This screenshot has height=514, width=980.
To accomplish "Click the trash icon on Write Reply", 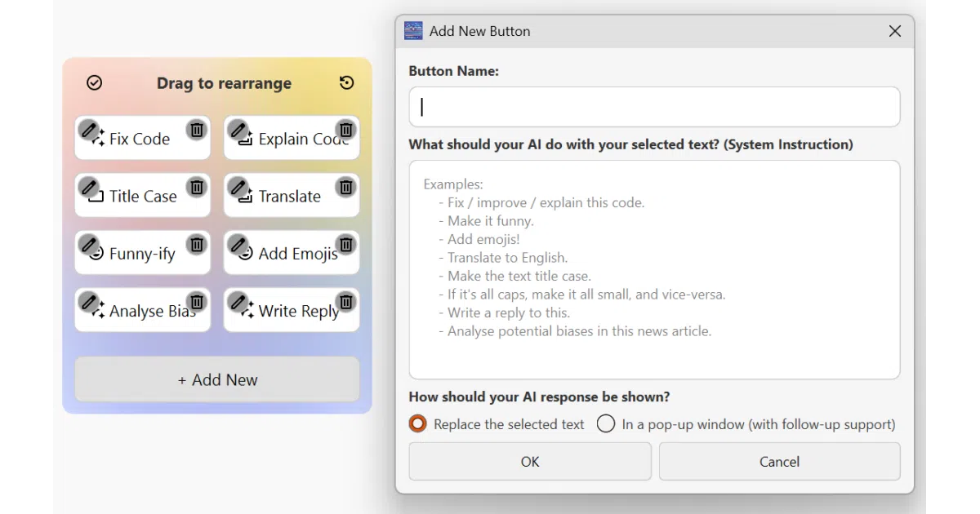I will pyautogui.click(x=346, y=302).
